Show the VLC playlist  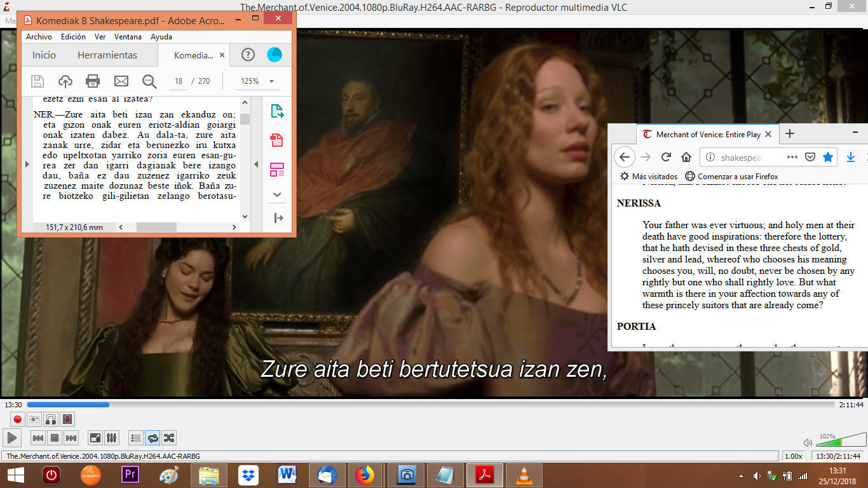coord(135,438)
